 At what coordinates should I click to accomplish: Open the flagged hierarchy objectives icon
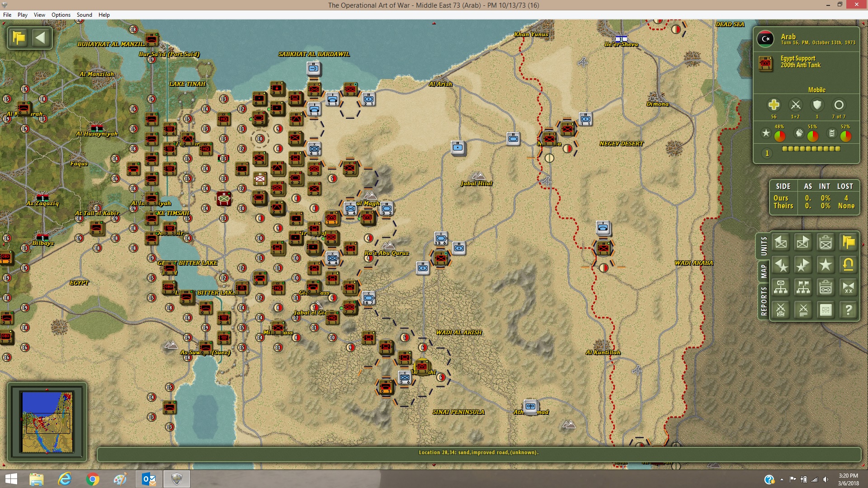(803, 287)
